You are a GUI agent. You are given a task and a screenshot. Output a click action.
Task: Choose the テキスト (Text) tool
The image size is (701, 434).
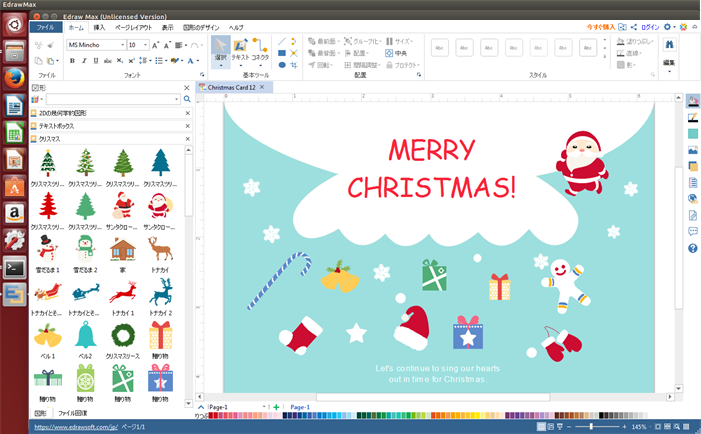[x=240, y=51]
